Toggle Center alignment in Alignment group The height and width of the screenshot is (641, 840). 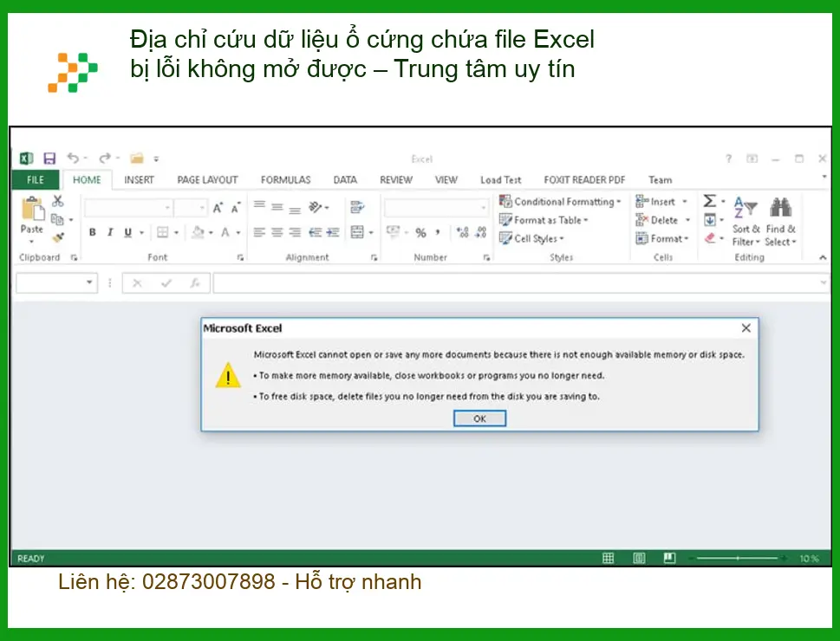(x=277, y=232)
